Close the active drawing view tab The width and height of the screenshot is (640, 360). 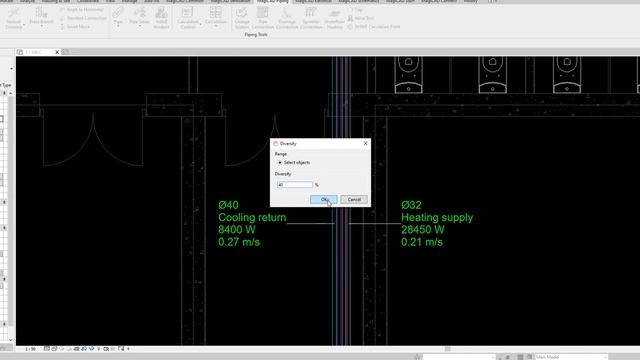coord(57,52)
